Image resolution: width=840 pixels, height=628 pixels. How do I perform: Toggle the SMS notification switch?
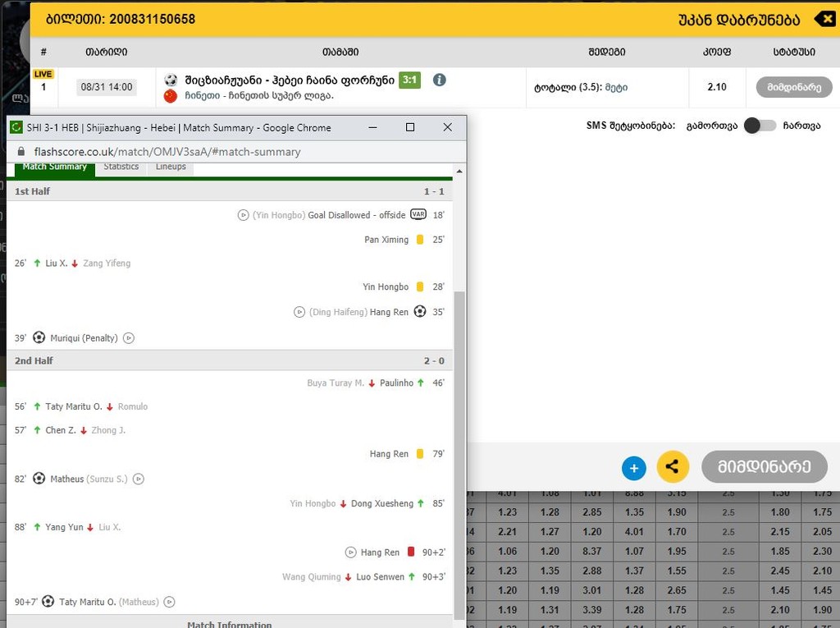pos(760,126)
